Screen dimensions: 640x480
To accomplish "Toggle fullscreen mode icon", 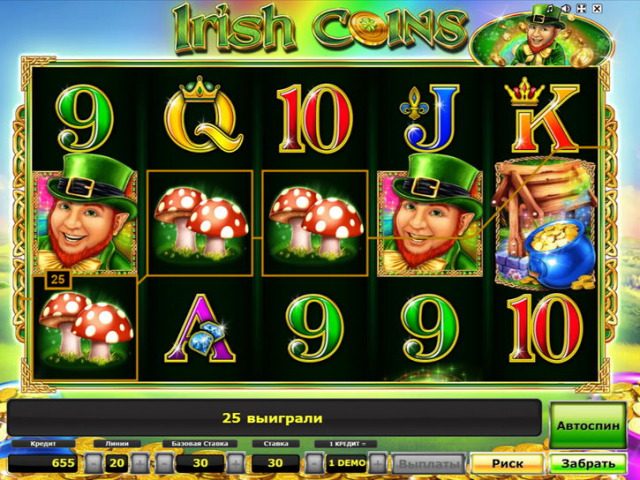I will [581, 8].
